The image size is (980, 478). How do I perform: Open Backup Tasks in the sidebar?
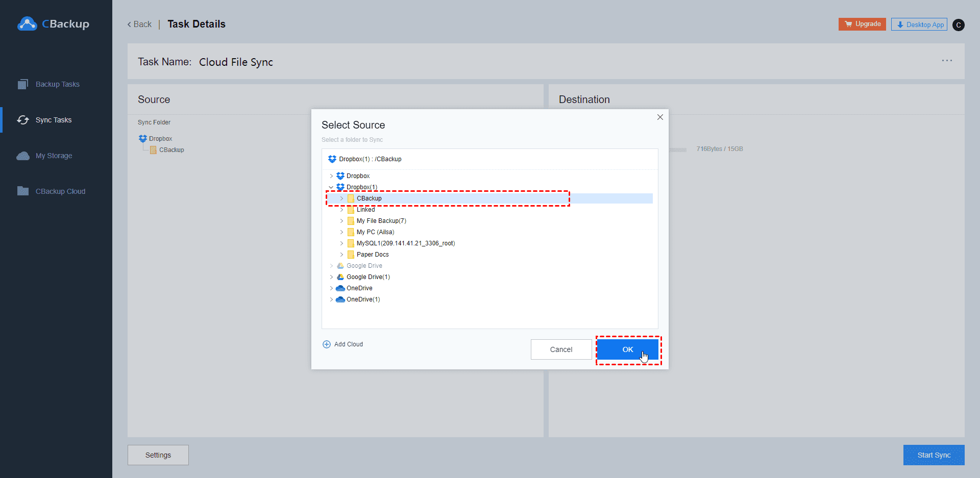[57, 84]
